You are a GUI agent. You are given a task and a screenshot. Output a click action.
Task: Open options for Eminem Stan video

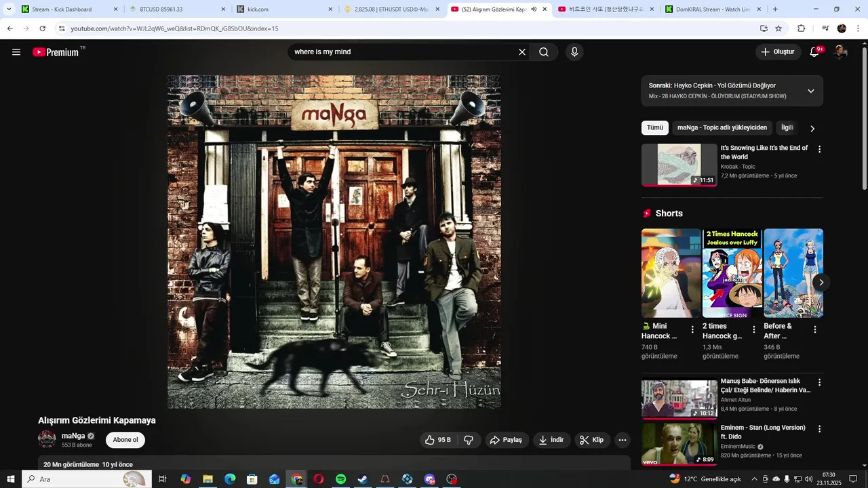(x=819, y=429)
